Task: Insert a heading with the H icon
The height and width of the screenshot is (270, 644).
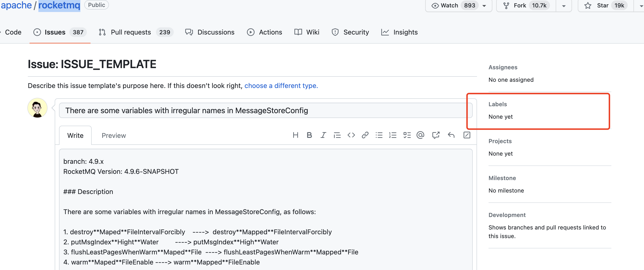Action: [295, 135]
